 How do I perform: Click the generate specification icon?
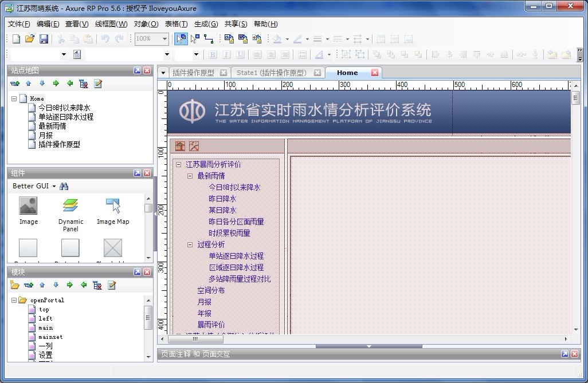pyautogui.click(x=242, y=38)
